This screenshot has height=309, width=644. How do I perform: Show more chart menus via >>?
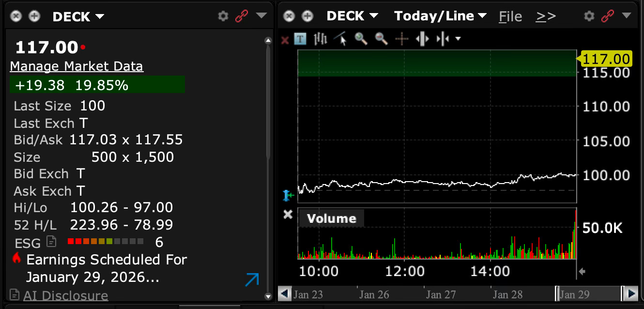(546, 16)
